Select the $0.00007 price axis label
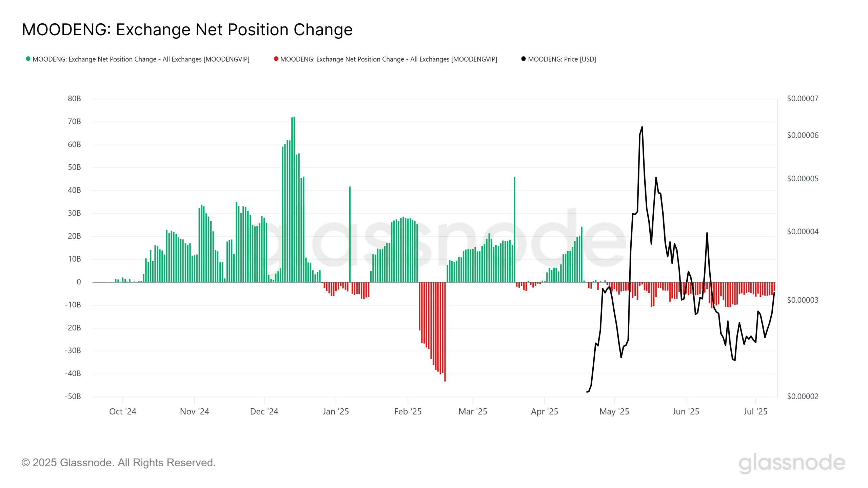Image resolution: width=868 pixels, height=488 pixels. [x=802, y=99]
